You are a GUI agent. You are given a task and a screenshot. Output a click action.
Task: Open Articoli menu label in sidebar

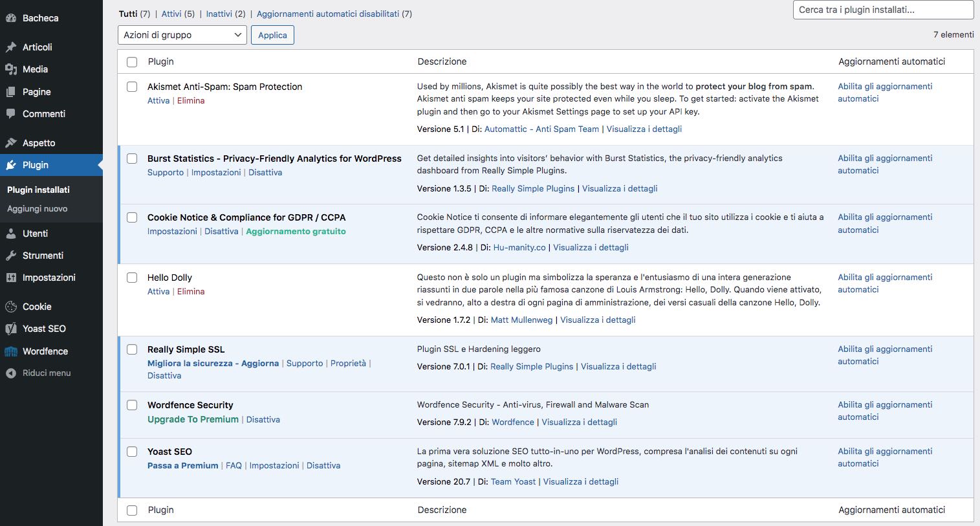point(38,47)
